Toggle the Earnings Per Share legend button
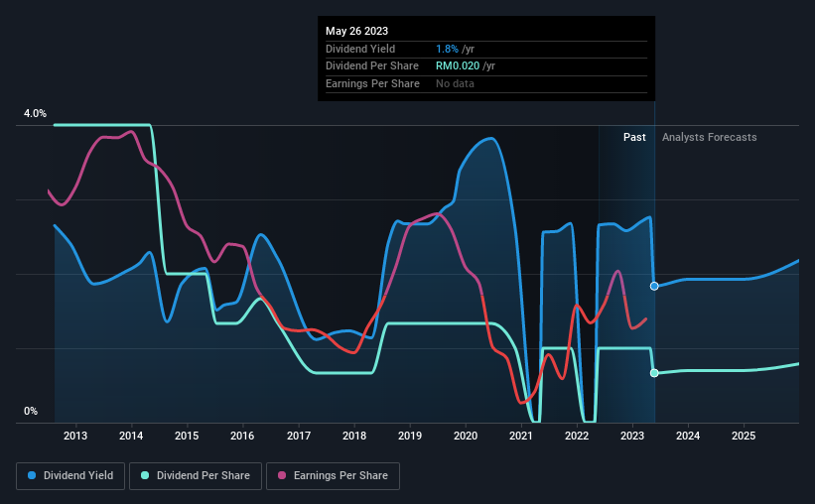 [333, 475]
